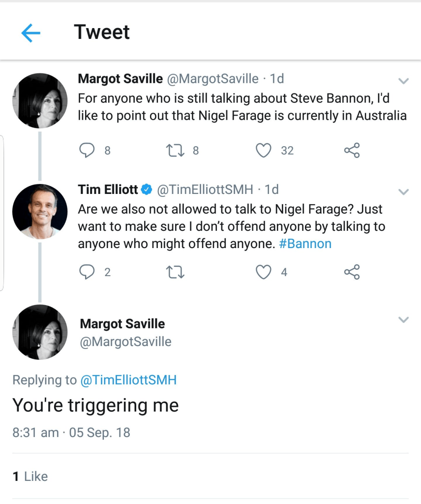Like Margot Saville's tweet with 32 likes
Image resolution: width=421 pixels, height=504 pixels.
pyautogui.click(x=264, y=150)
